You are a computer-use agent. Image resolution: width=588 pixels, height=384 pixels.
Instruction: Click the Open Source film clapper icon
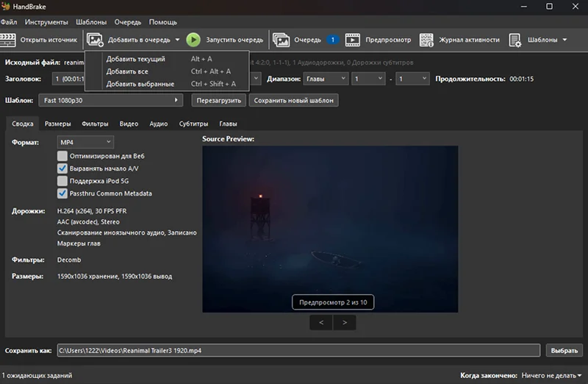tap(7, 40)
